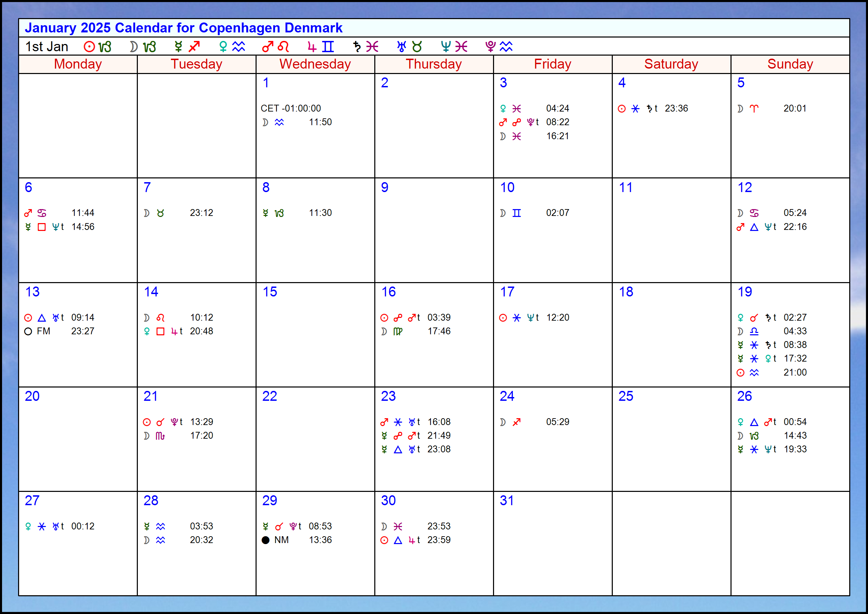Click Moon enters Sagittarius symbol on 24th
This screenshot has width=868, height=614.
click(510, 422)
